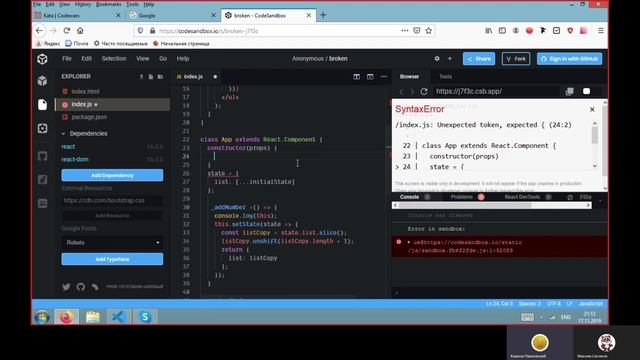This screenshot has width=640, height=360.
Task: Click the external resource URL input field
Action: (x=112, y=201)
